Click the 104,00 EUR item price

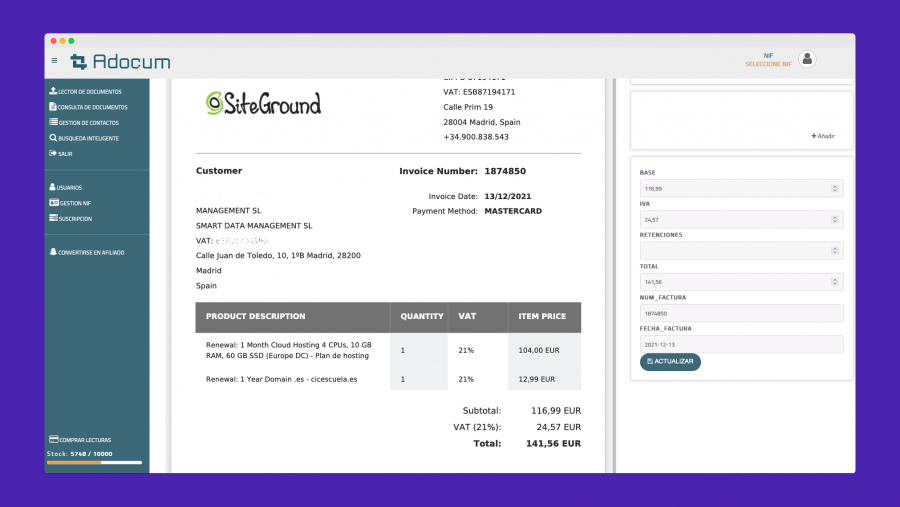(x=538, y=350)
